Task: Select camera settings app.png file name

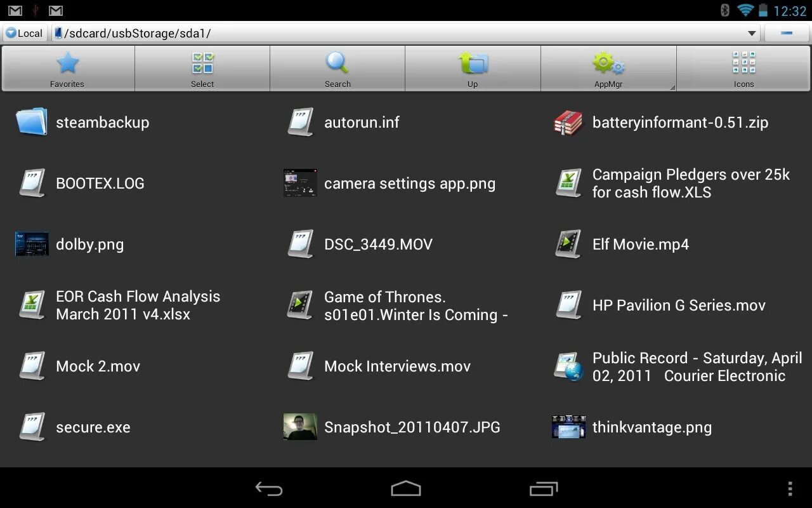Action: [410, 184]
